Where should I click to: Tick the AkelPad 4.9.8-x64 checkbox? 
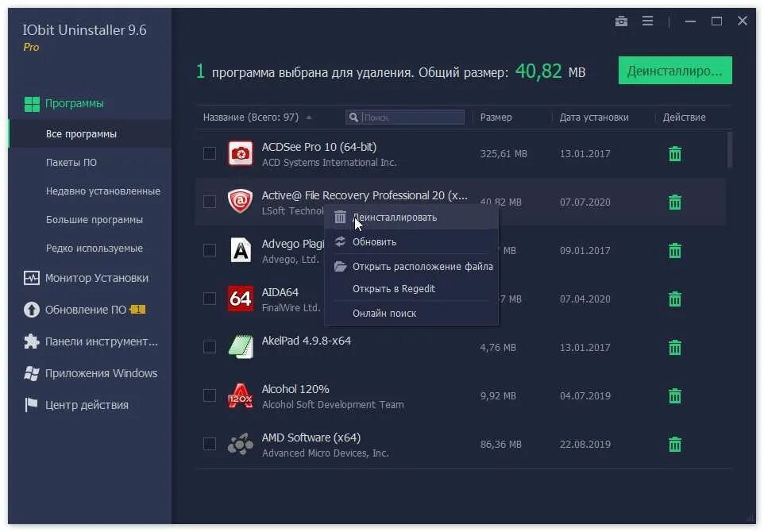[x=210, y=347]
